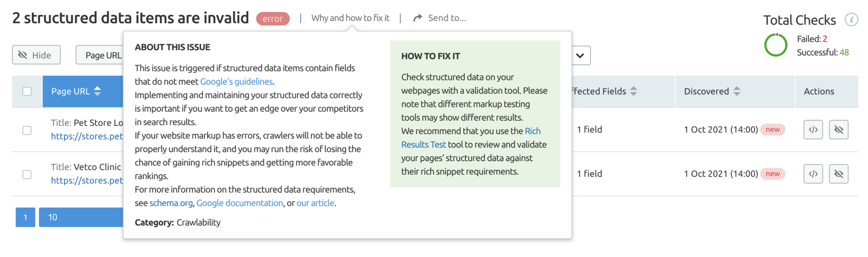Viewport: 868px width, 257px height.
Task: Tick the select-all checkbox in header
Action: [27, 91]
